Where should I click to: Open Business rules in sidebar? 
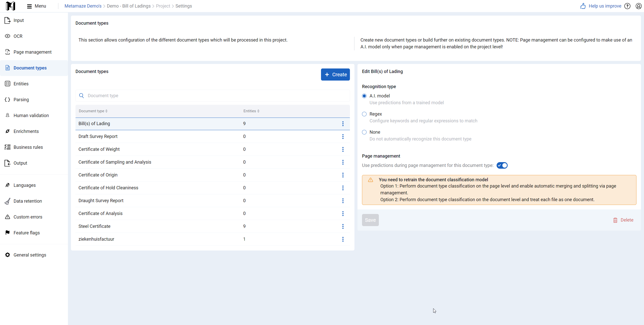[34, 147]
